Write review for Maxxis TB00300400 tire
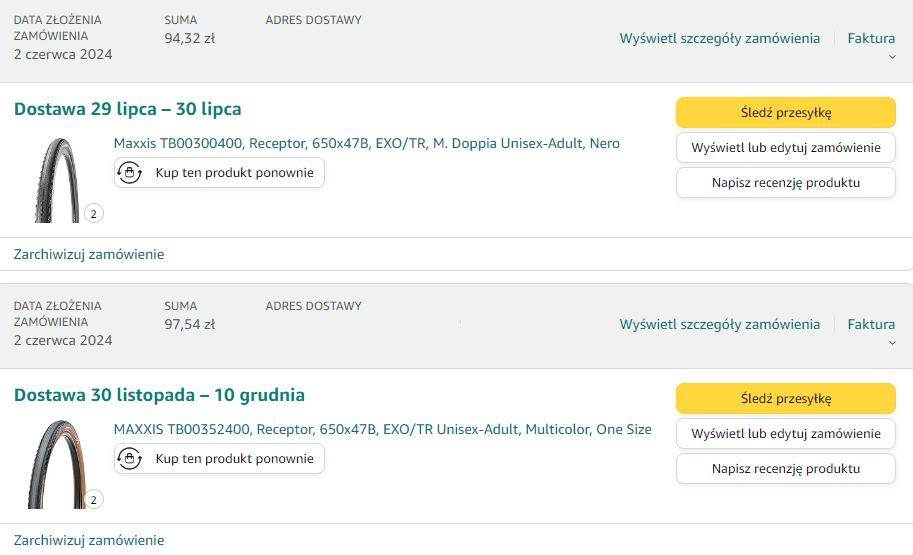 (785, 183)
